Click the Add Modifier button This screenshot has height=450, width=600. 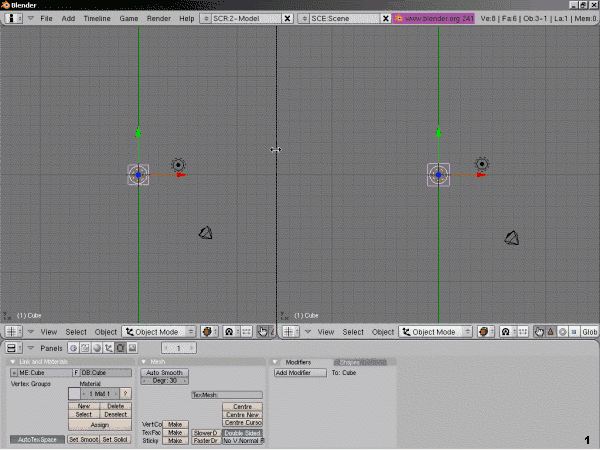click(300, 372)
